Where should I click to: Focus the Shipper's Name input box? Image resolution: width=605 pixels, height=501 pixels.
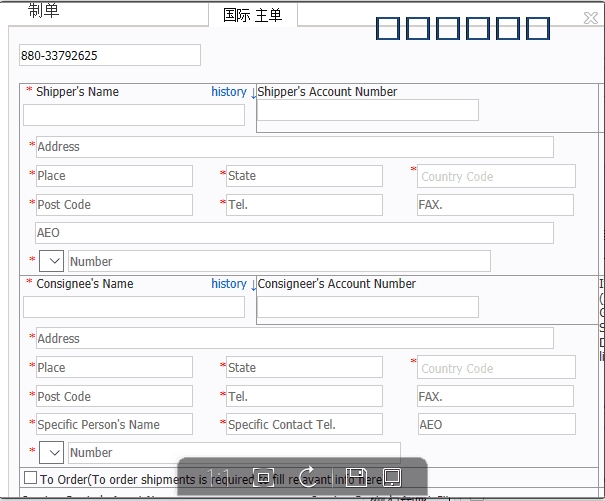click(x=134, y=115)
